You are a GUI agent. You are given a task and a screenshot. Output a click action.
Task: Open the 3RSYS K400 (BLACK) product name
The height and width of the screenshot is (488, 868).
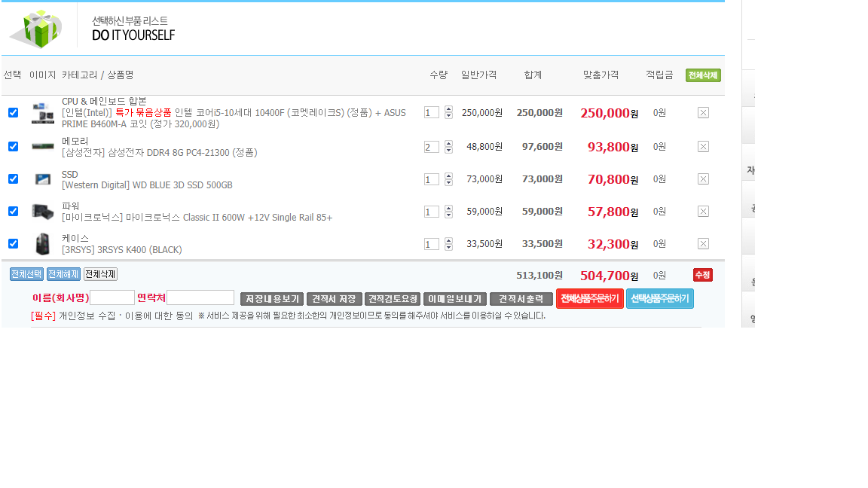[x=122, y=250]
